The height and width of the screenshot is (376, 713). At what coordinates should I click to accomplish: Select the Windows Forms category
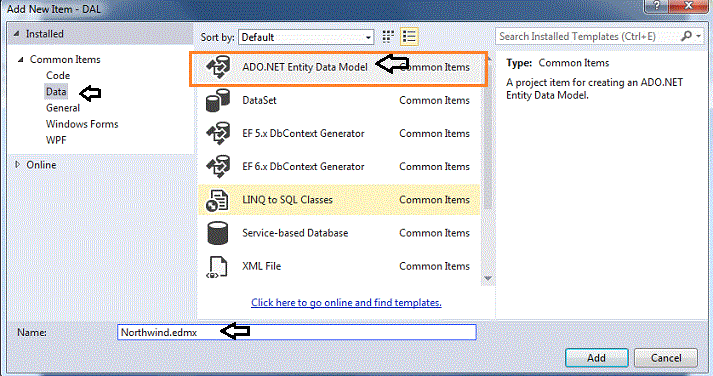(82, 124)
